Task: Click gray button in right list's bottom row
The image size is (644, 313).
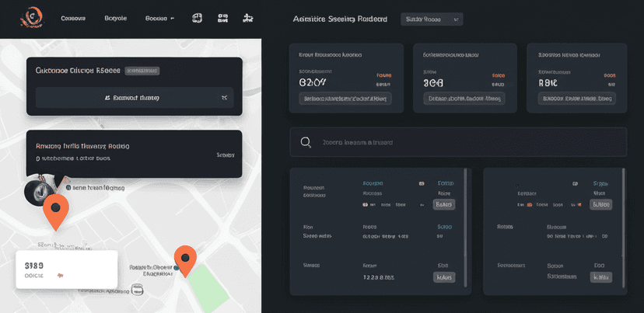Action: pyautogui.click(x=601, y=277)
